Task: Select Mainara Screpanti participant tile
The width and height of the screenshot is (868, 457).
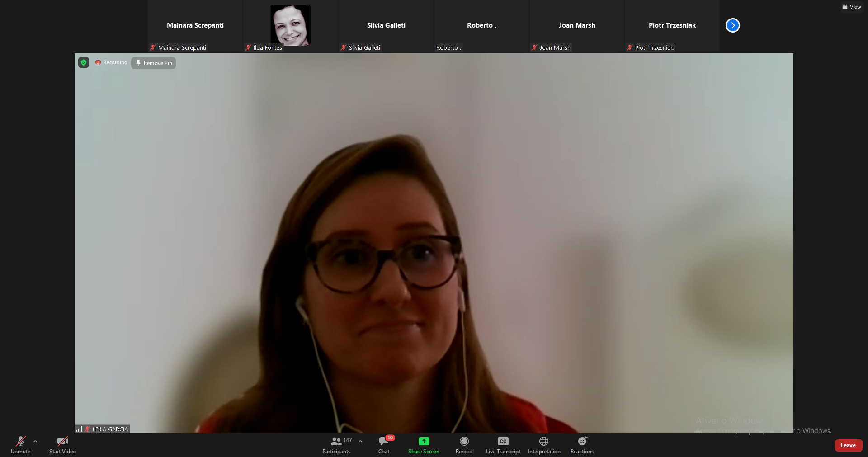Action: (x=195, y=26)
